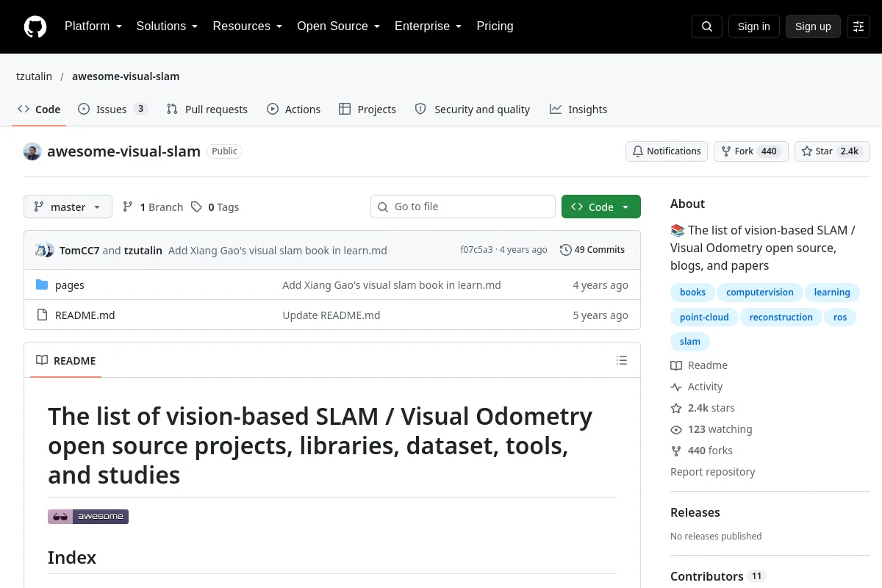Viewport: 882px width, 588px height.
Task: Select the ros topic tag
Action: [840, 318]
